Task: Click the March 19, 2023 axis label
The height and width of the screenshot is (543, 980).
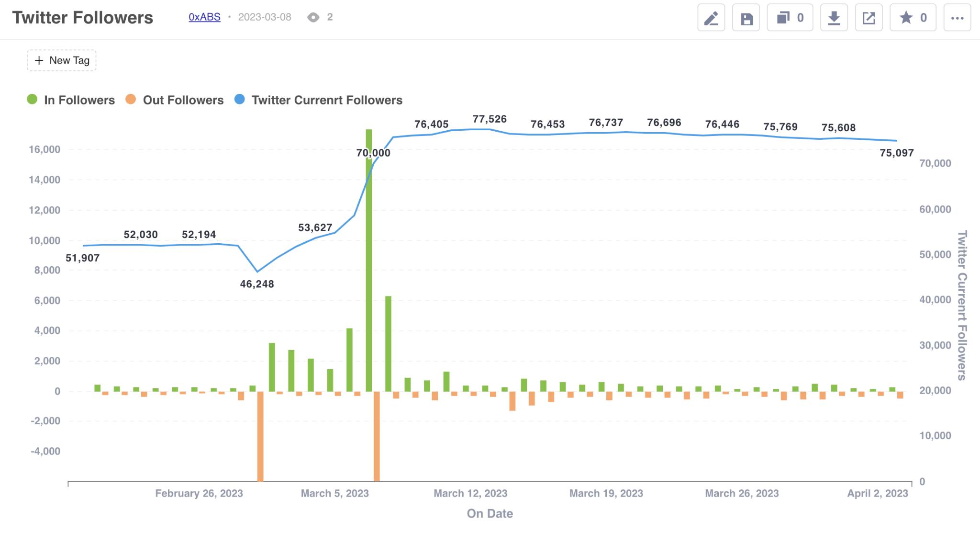Action: coord(606,494)
